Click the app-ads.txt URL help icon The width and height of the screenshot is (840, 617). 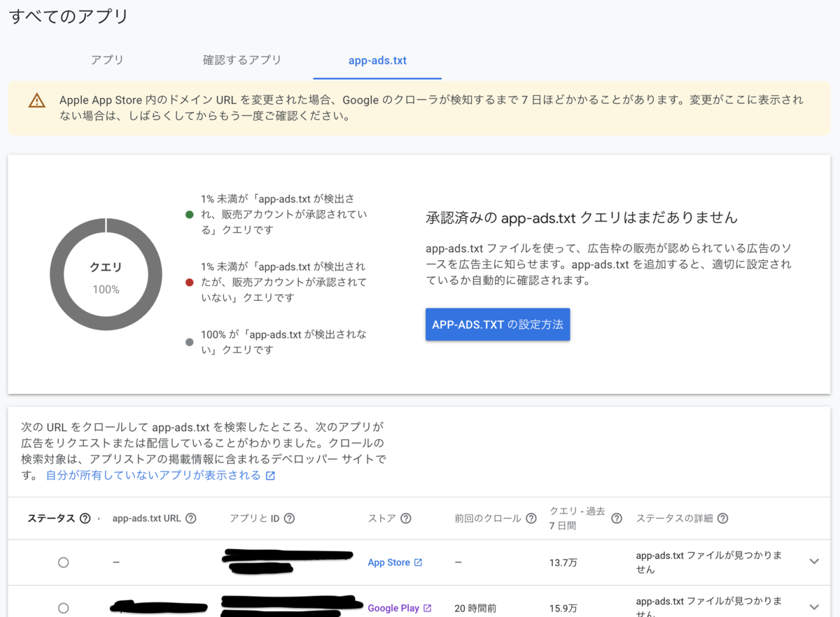[x=190, y=518]
